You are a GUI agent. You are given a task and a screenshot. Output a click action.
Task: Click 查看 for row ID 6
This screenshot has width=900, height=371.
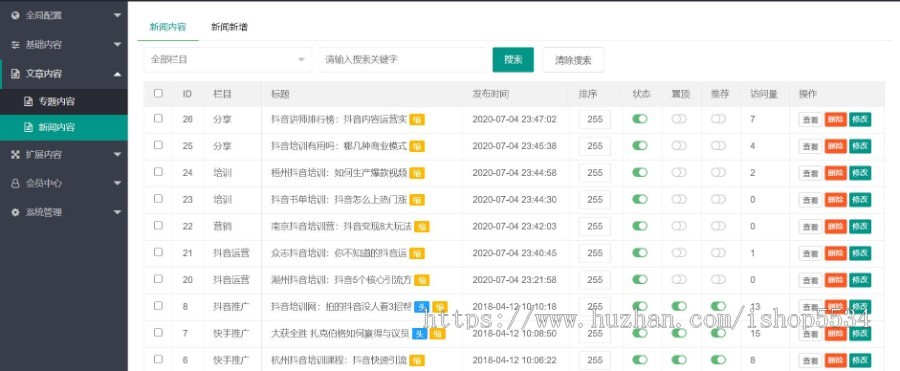(x=810, y=361)
